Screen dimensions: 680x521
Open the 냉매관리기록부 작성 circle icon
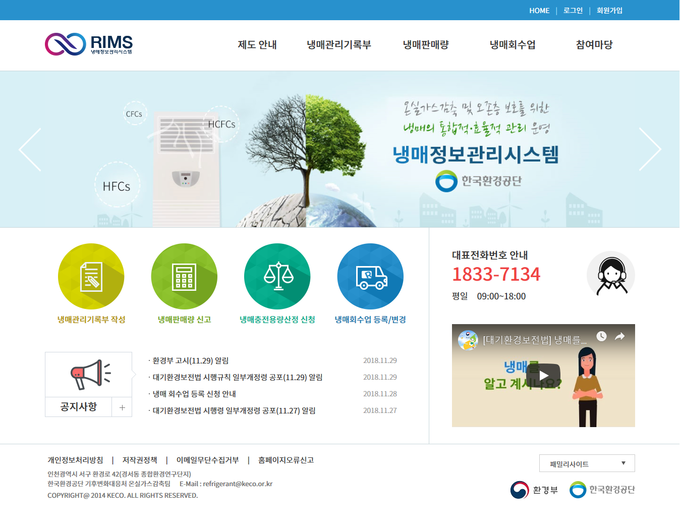click(91, 276)
